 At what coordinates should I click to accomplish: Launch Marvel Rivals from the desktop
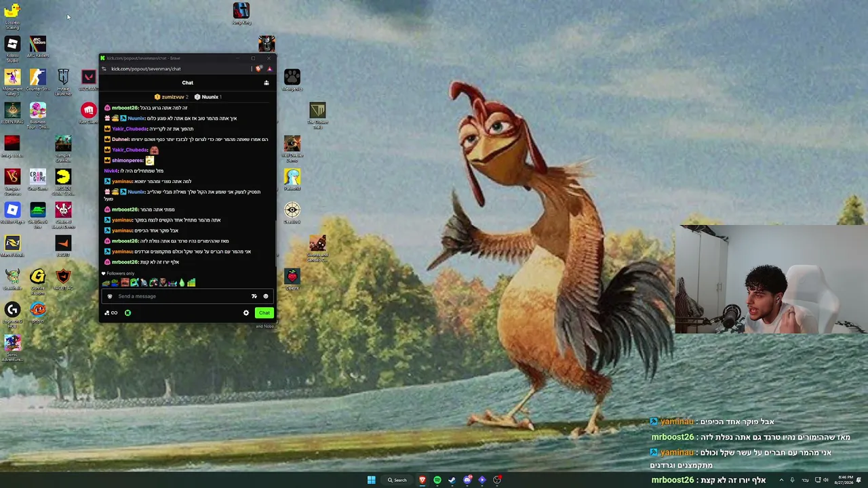point(12,246)
